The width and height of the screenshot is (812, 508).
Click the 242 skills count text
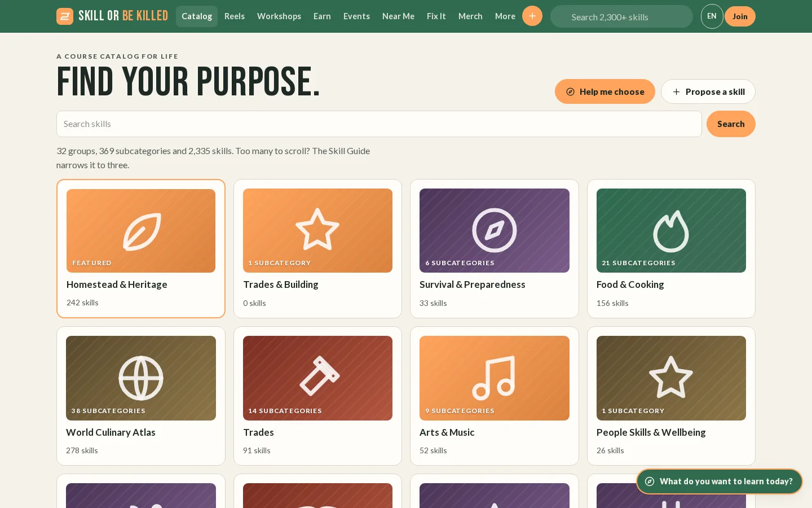[82, 303]
